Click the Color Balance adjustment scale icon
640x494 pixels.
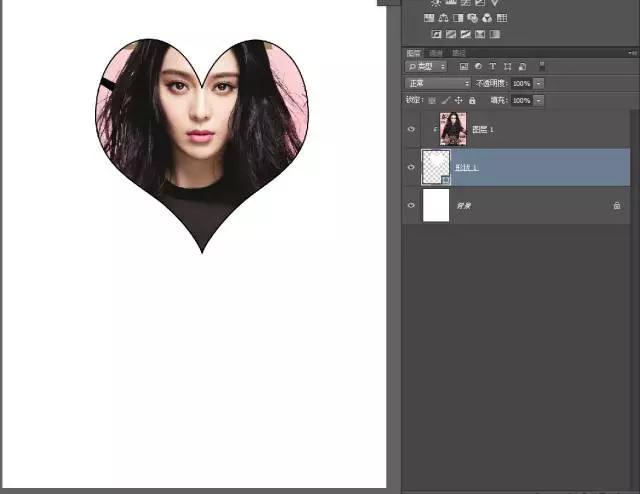coord(443,18)
